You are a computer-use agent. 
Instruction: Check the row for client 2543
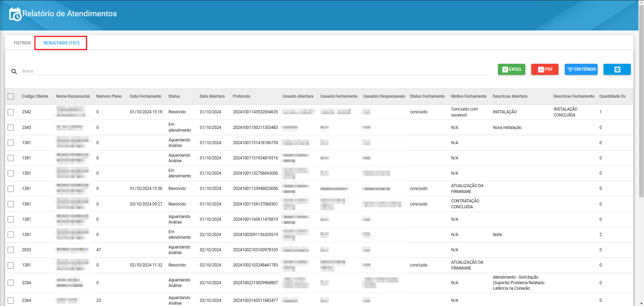pyautogui.click(x=11, y=128)
